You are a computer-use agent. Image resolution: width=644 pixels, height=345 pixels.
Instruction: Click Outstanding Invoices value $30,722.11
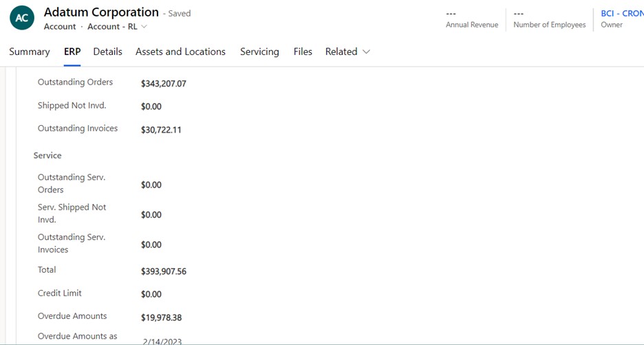pyautogui.click(x=161, y=130)
